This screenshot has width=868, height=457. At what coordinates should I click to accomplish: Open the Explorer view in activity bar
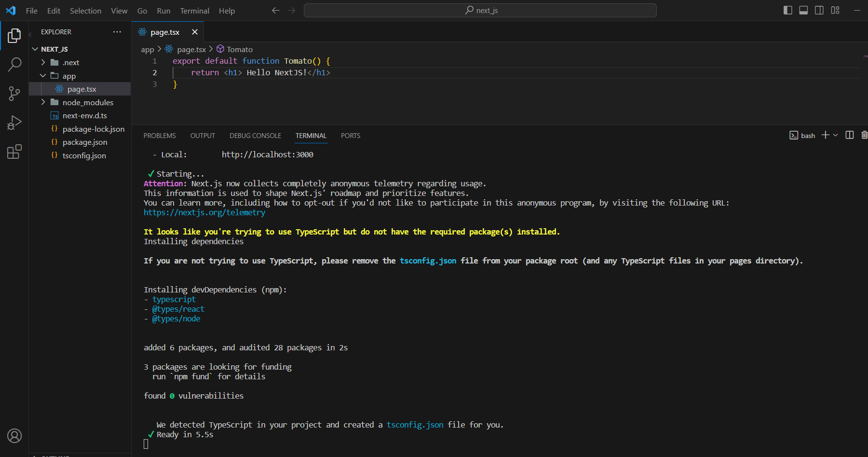(x=14, y=35)
